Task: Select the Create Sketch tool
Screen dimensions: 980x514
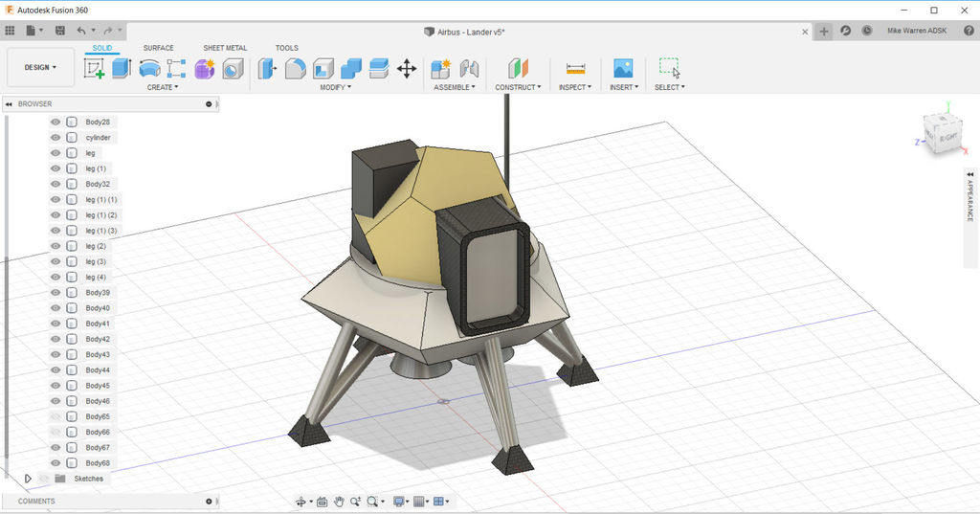Action: click(95, 68)
